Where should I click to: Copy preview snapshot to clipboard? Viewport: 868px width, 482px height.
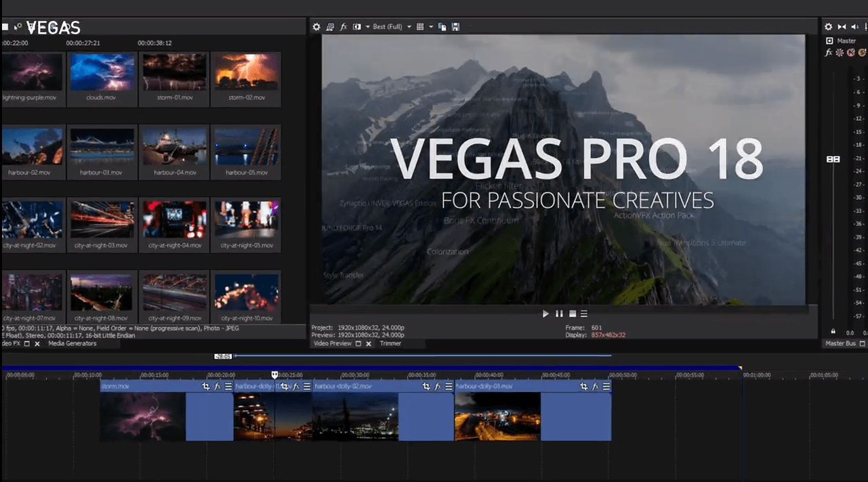pos(442,27)
